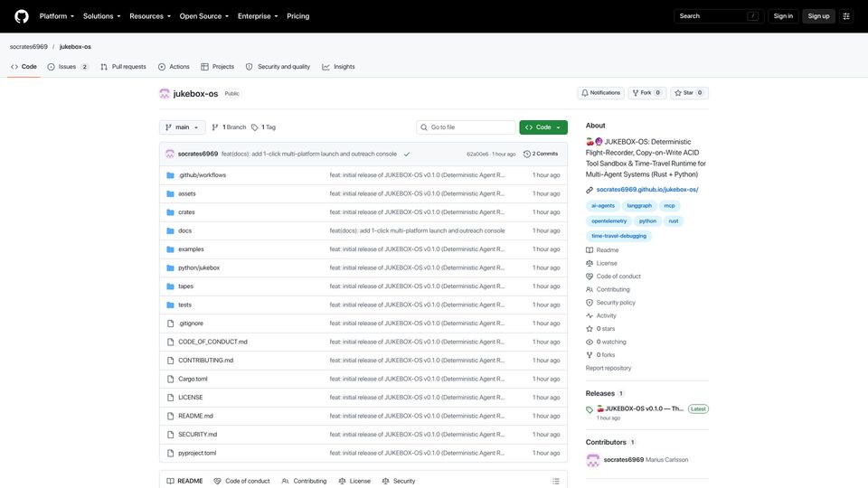Open the Actions tab
Screen dimensions: 868x488
[x=174, y=67]
